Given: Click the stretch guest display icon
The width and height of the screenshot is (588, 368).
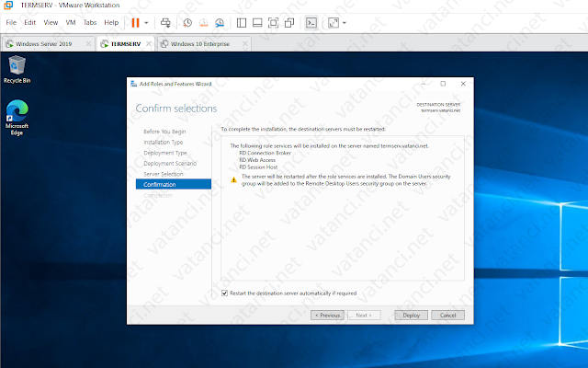Looking at the screenshot, I should coord(334,23).
